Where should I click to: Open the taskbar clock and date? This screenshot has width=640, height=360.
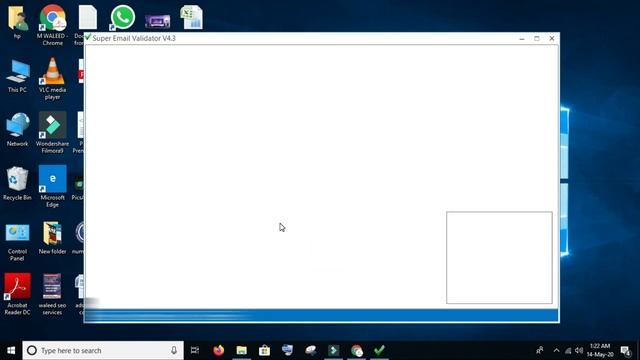pos(600,350)
